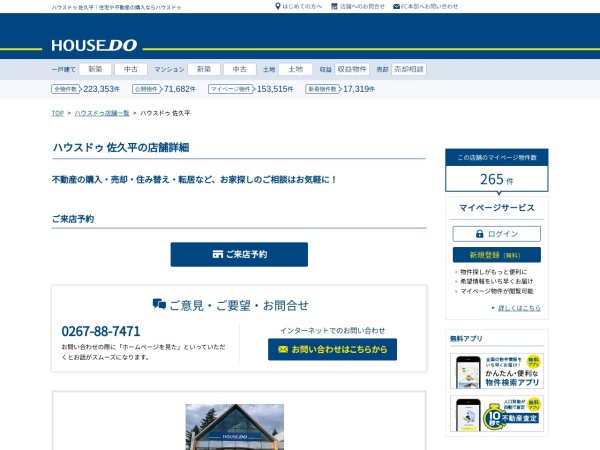Click the 265件 マイページ物件数 box
Viewport: 600px width, 450px height.
pyautogui.click(x=497, y=170)
